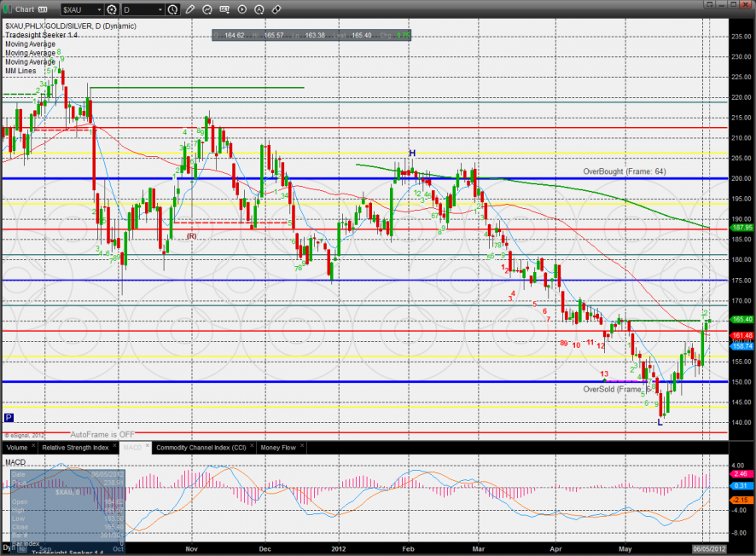Open symbol settings gear next to $XAU
This screenshot has width=756, height=556.
[x=112, y=10]
